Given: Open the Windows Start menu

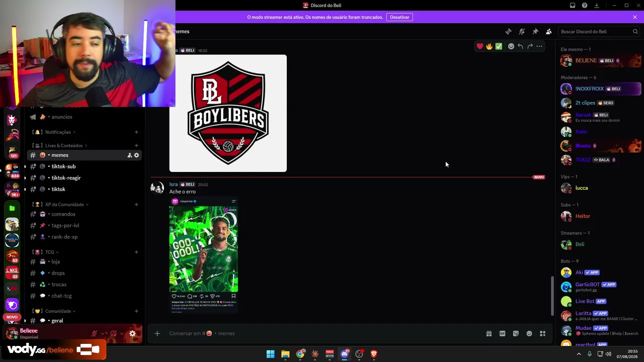Looking at the screenshot, I should 270,354.
